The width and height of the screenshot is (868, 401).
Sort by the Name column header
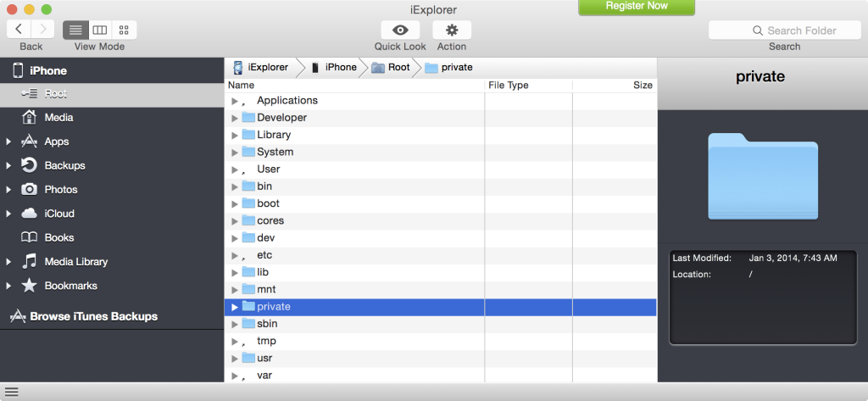354,86
